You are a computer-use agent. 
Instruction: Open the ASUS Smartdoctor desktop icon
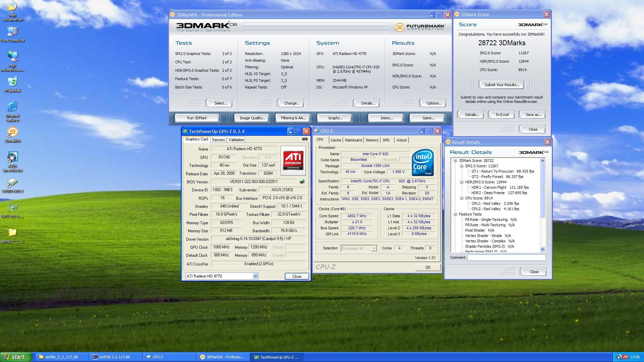pyautogui.click(x=12, y=162)
